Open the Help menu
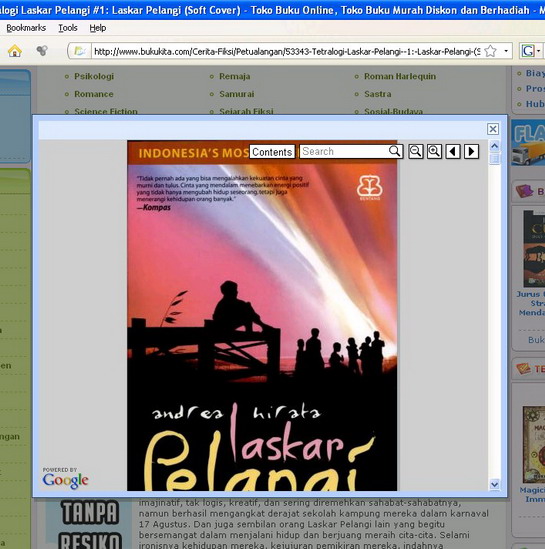 (x=98, y=28)
